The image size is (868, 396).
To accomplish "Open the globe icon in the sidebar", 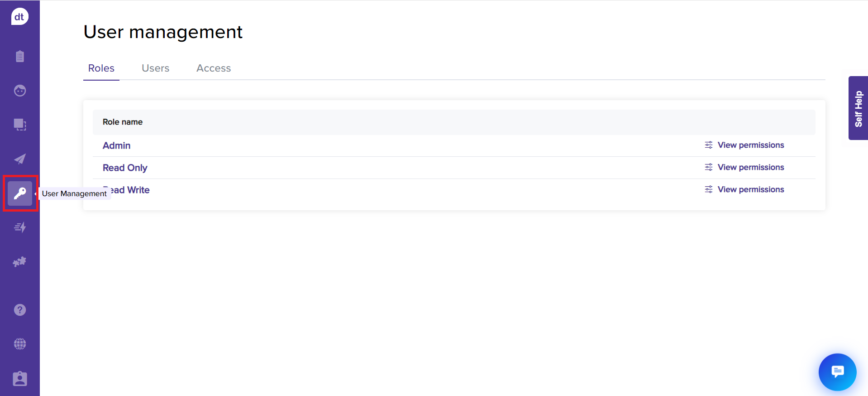I will click(20, 344).
